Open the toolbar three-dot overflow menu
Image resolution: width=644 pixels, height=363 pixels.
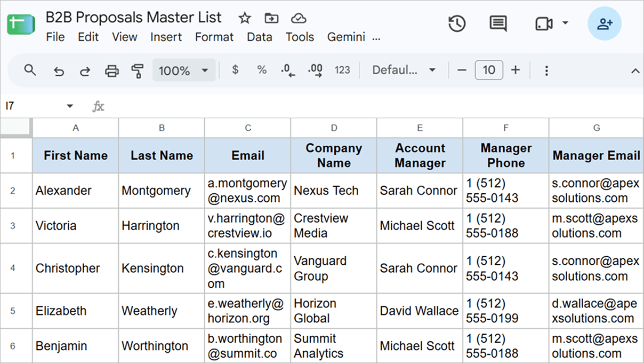tap(546, 70)
